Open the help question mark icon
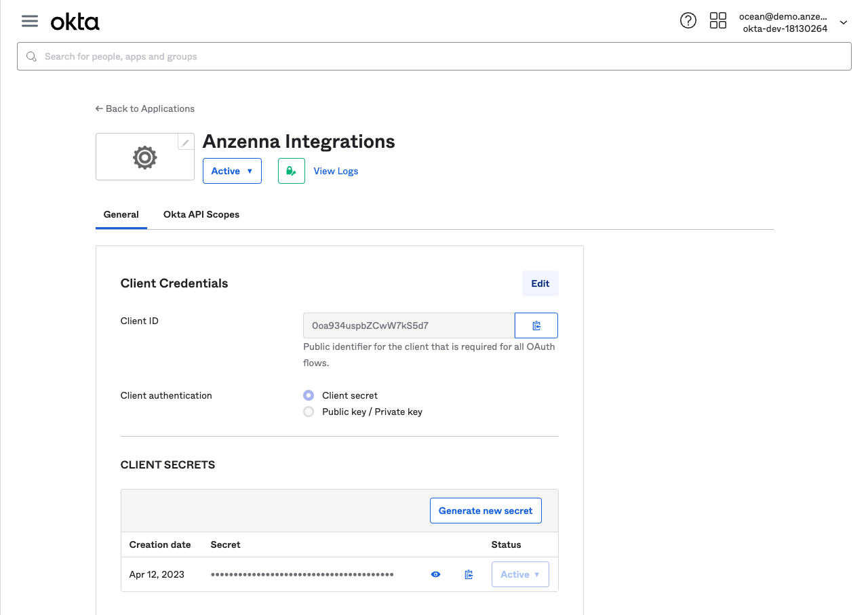 688,21
